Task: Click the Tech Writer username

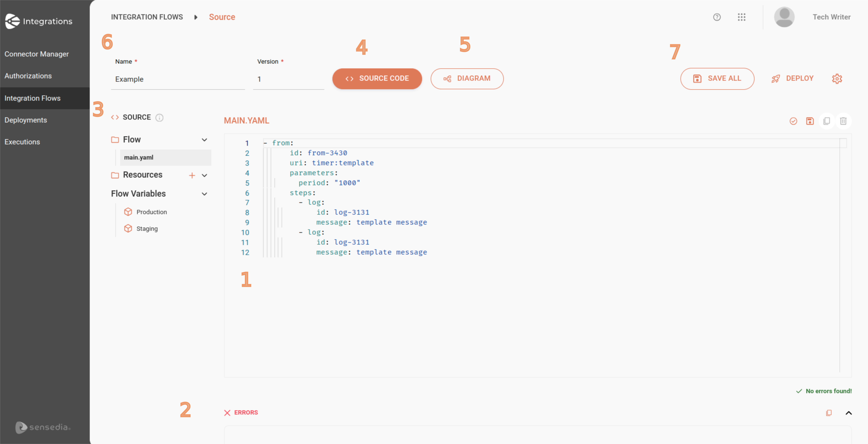Action: click(832, 17)
